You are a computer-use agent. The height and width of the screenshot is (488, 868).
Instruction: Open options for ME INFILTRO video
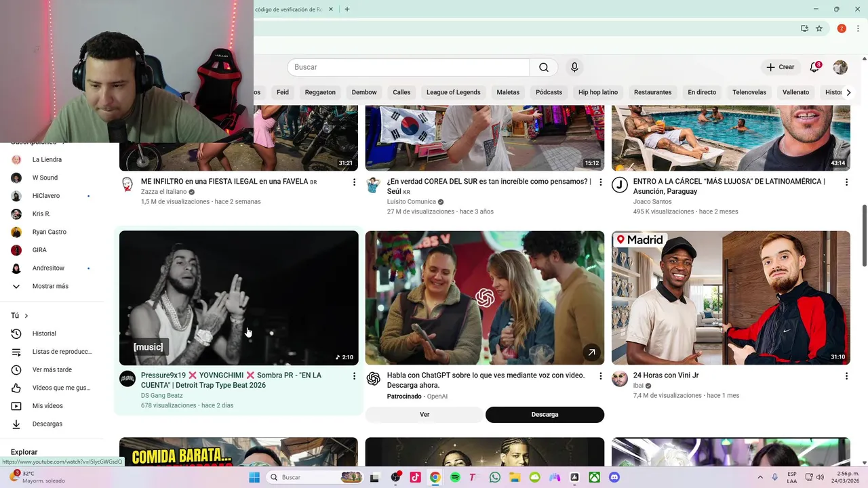pyautogui.click(x=354, y=182)
